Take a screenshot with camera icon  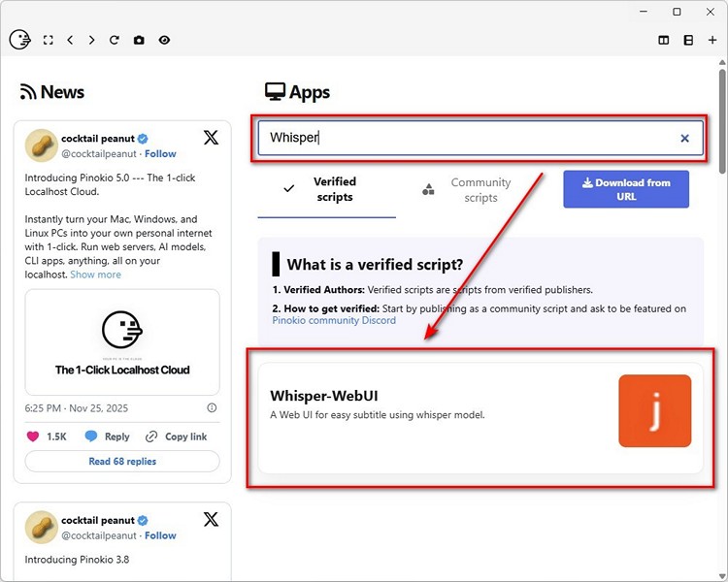[x=139, y=41]
